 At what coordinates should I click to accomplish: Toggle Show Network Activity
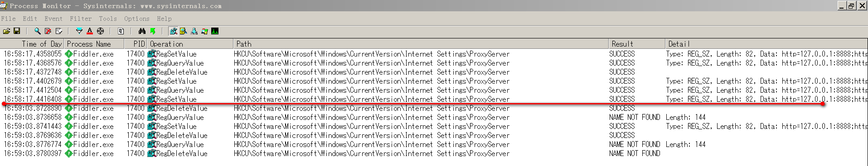[x=194, y=31]
